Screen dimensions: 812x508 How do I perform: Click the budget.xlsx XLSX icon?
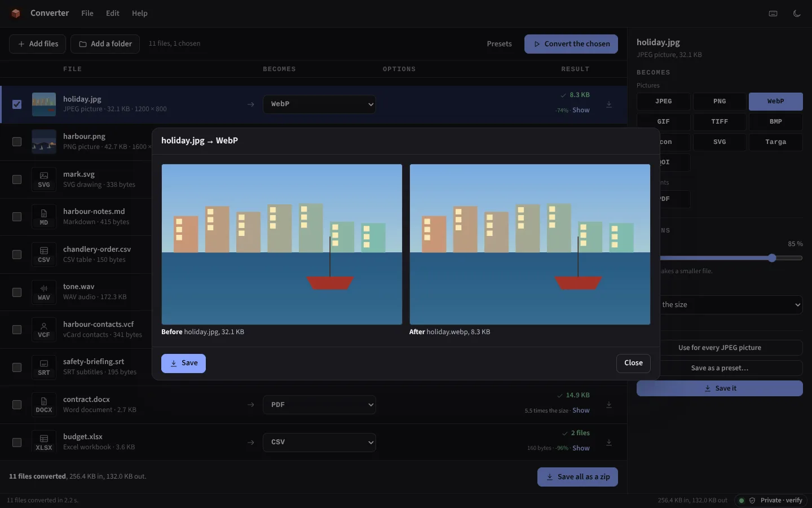44,442
